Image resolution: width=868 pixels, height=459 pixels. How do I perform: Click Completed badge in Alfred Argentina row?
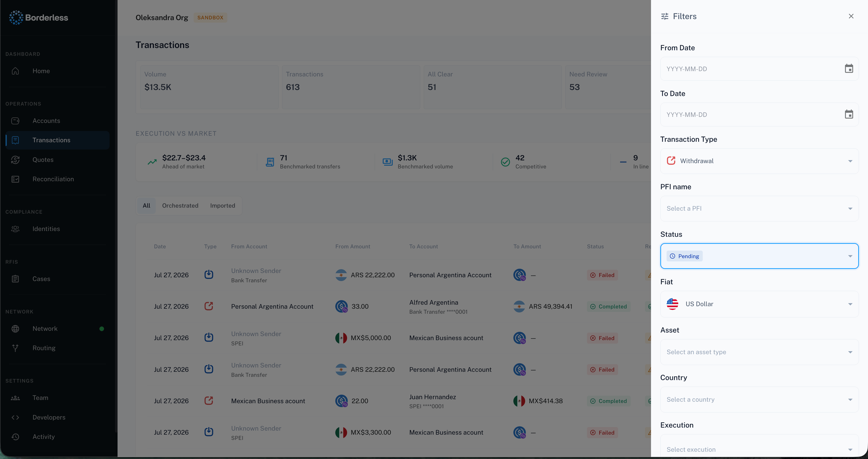pyautogui.click(x=609, y=307)
